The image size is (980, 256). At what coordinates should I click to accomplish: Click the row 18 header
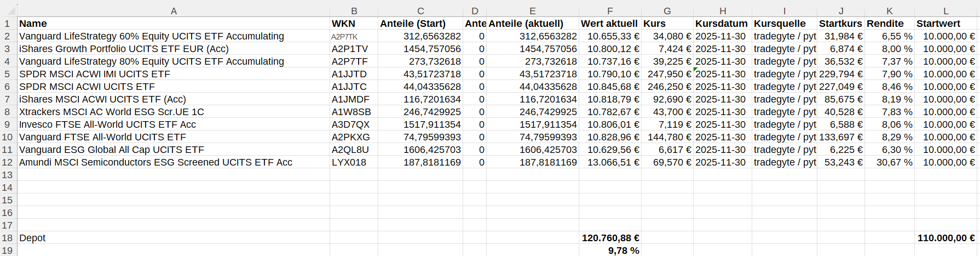pyautogui.click(x=8, y=238)
